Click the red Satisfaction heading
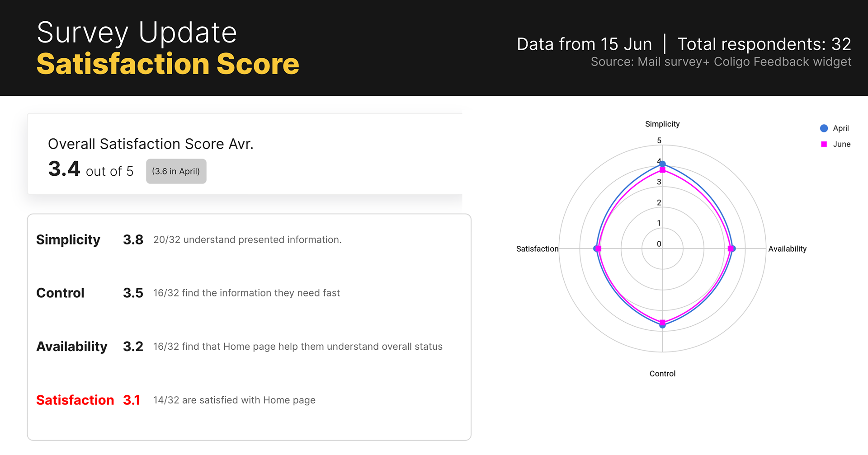Viewport: 868px width, 455px height. [75, 400]
